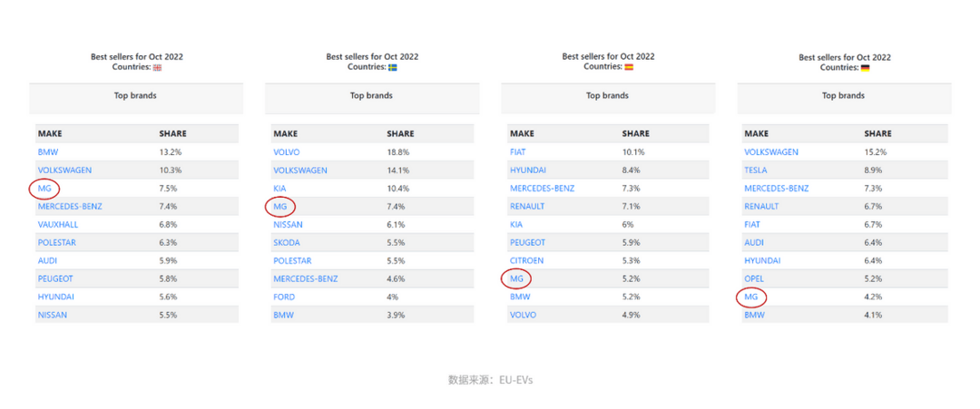Click the Sweden flag icon

coord(392,67)
